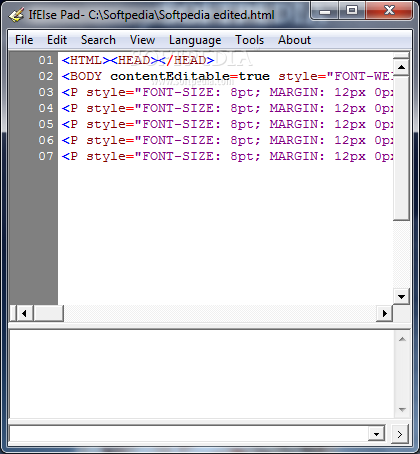The height and width of the screenshot is (454, 420).
Task: Click the output pane scroll down arrow
Action: 402,409
